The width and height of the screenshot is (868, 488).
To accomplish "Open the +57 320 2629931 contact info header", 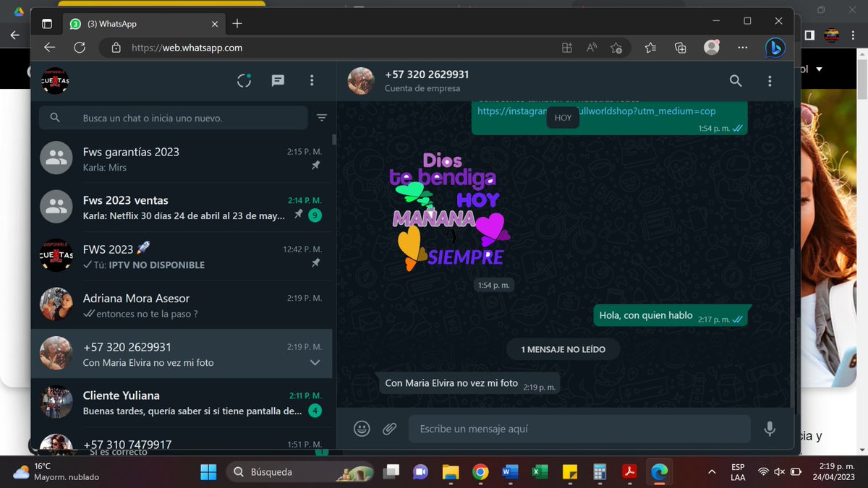I will (427, 81).
